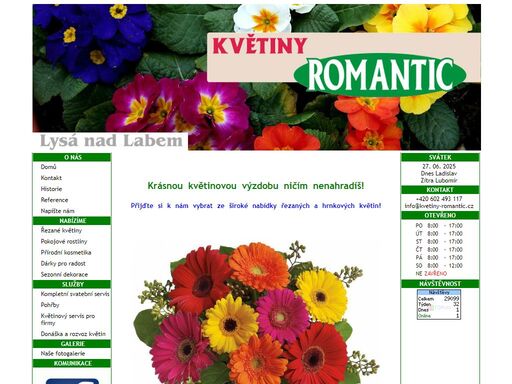
Task: Click the date 27. 06. 2025
Action: [x=439, y=166]
